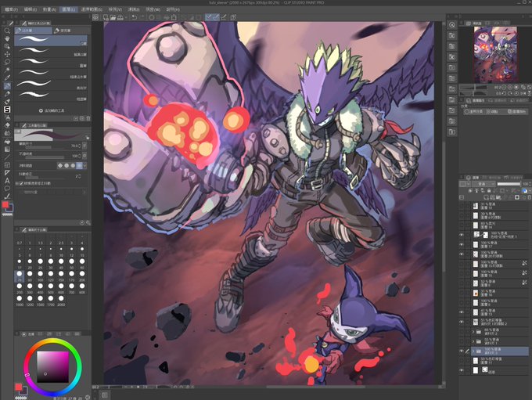The width and height of the screenshot is (532, 400).
Task: Select strongest anti-aliasing option
Action: point(79,165)
